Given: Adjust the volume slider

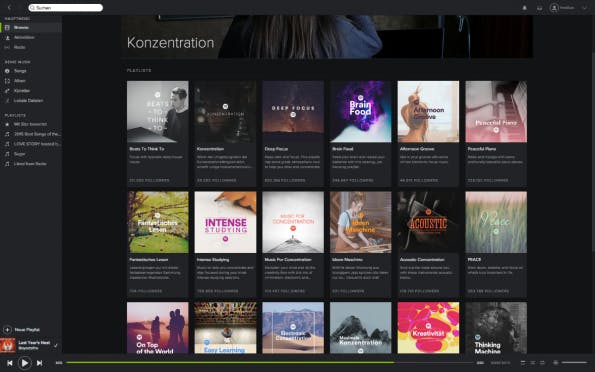Looking at the screenshot, I should click(574, 363).
